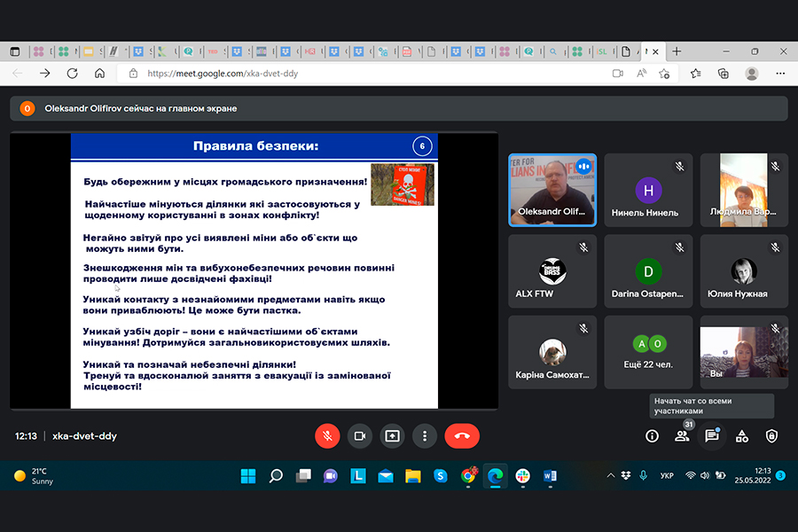Click the microphone tray icon
The height and width of the screenshot is (532, 798).
tap(644, 475)
